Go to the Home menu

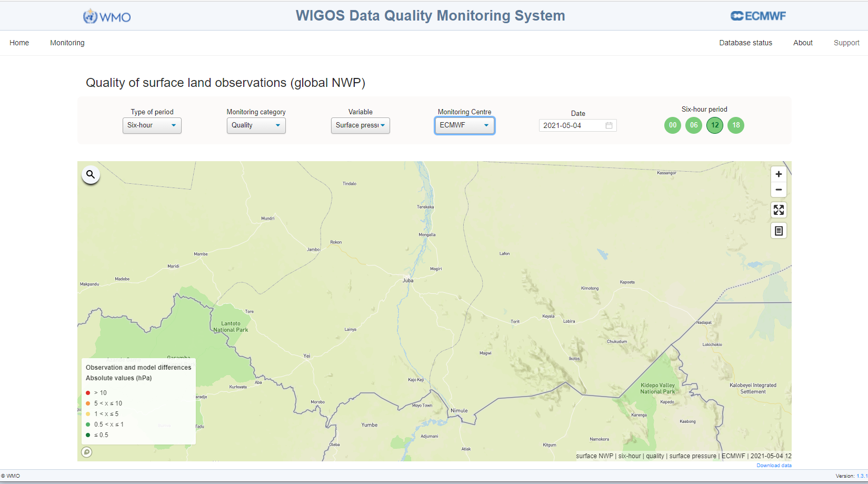(x=19, y=43)
